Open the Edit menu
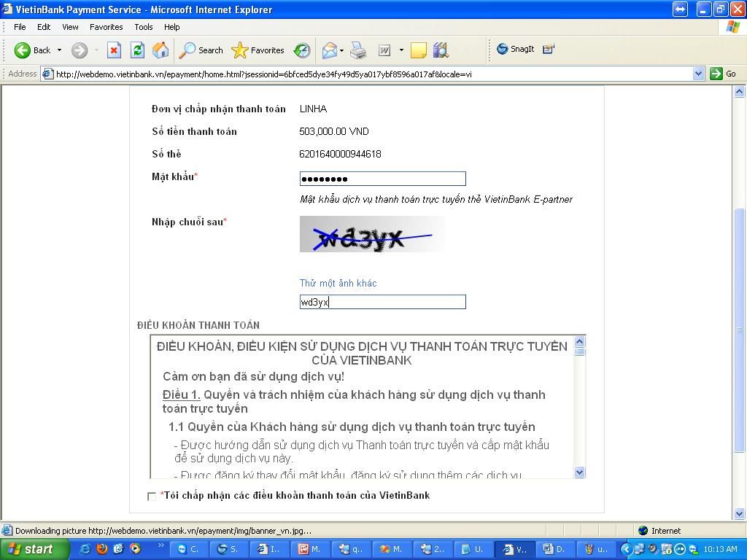The height and width of the screenshot is (560, 747). [44, 27]
